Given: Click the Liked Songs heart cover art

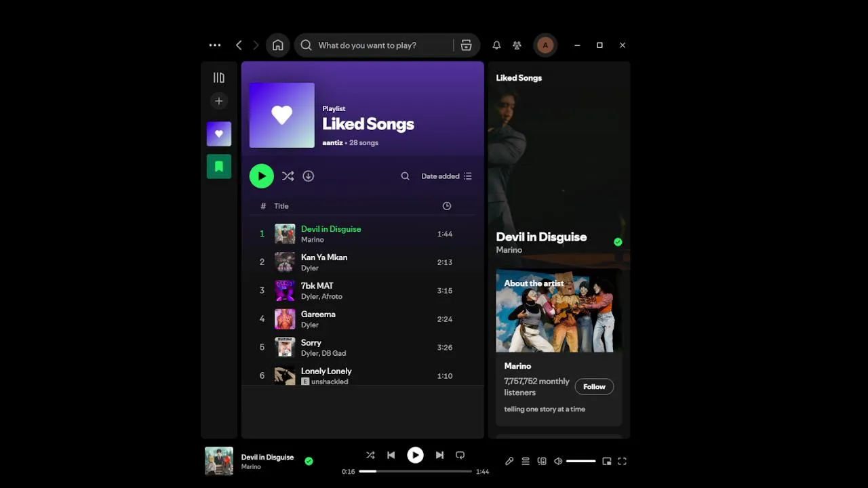Looking at the screenshot, I should [x=282, y=115].
